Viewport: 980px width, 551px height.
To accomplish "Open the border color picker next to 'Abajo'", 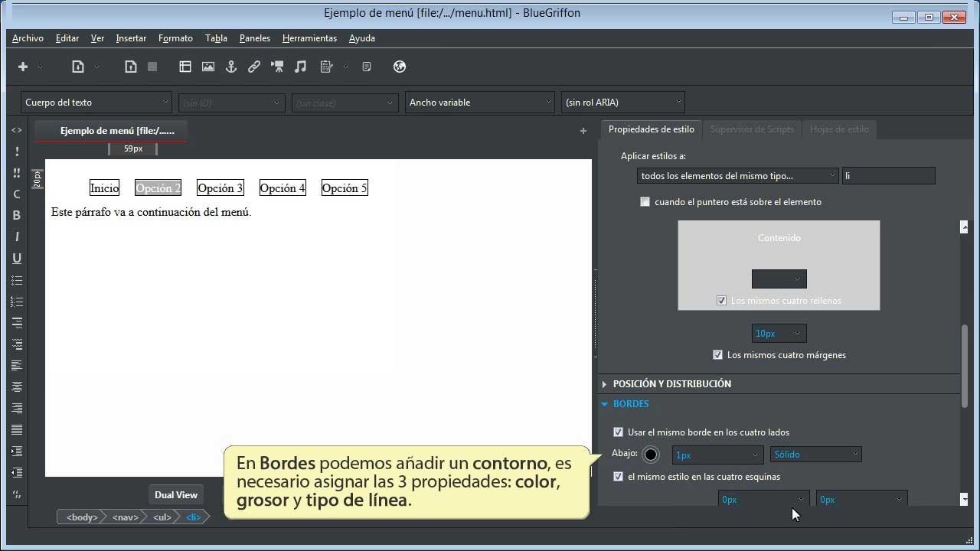I will tap(650, 454).
